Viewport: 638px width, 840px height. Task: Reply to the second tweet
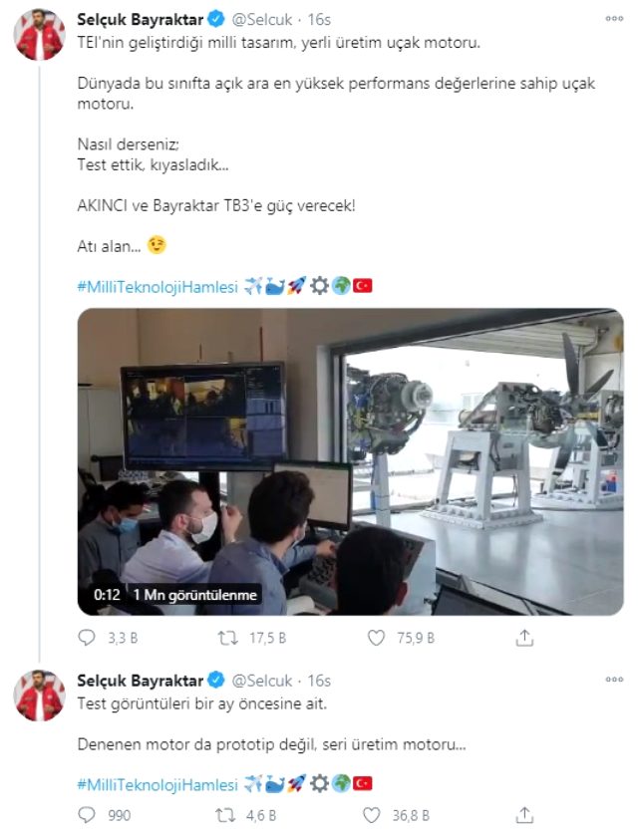click(88, 815)
